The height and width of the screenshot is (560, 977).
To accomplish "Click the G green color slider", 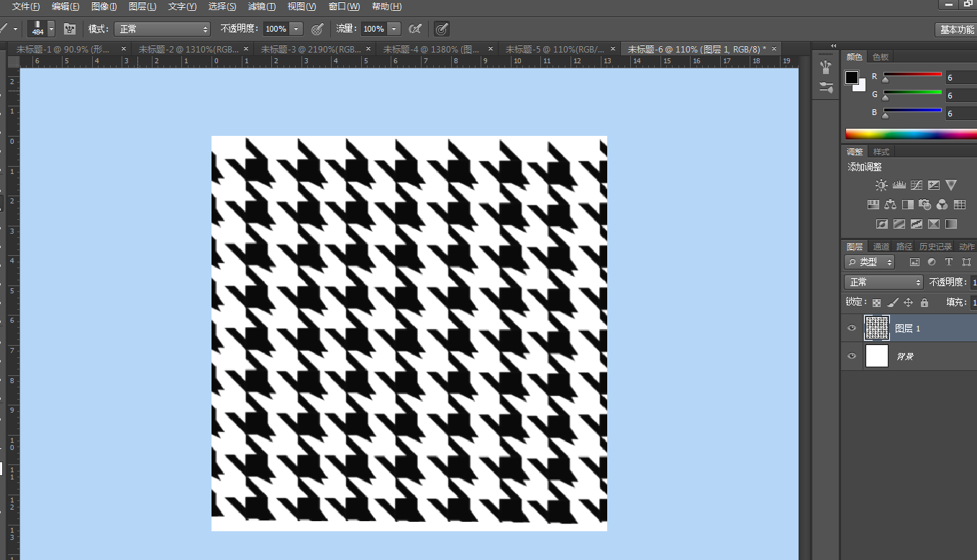I will tap(912, 93).
